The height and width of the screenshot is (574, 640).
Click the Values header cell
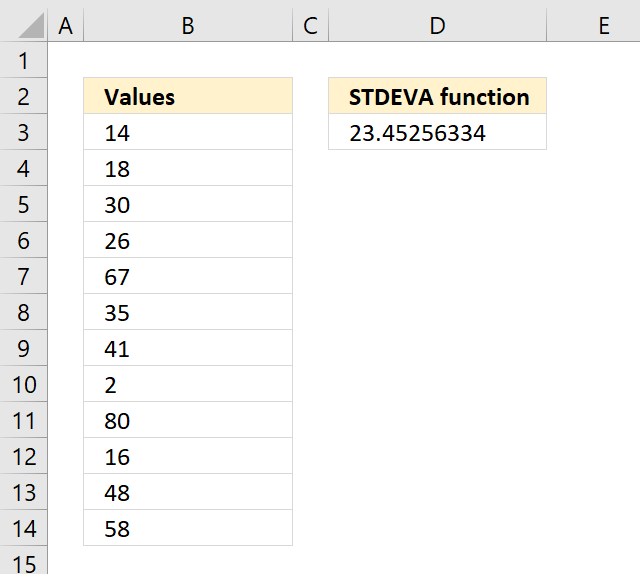(188, 96)
